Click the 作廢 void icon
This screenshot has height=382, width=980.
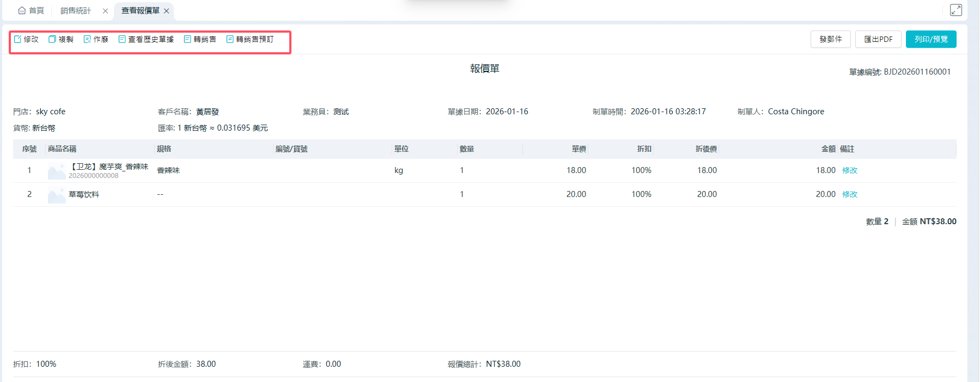tap(87, 39)
